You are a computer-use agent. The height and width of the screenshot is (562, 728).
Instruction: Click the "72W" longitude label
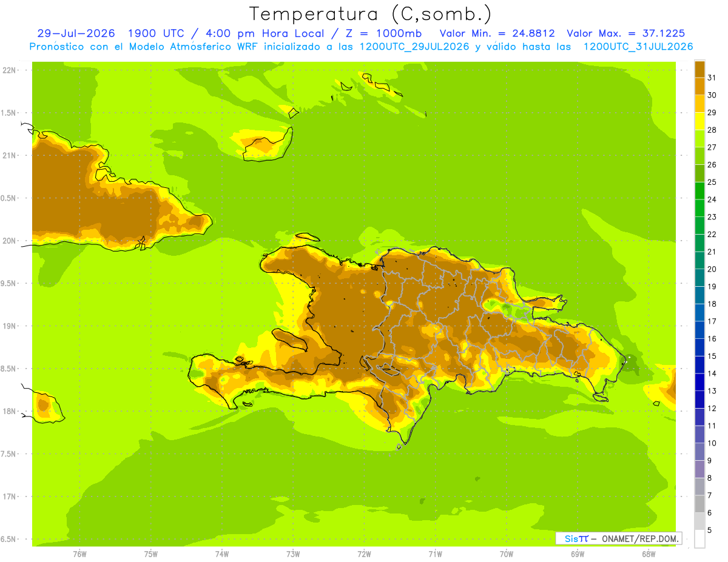[364, 554]
